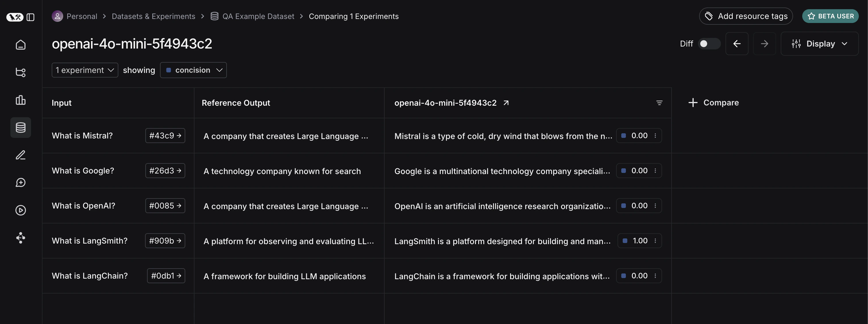Toggle the Diff switch on

709,44
